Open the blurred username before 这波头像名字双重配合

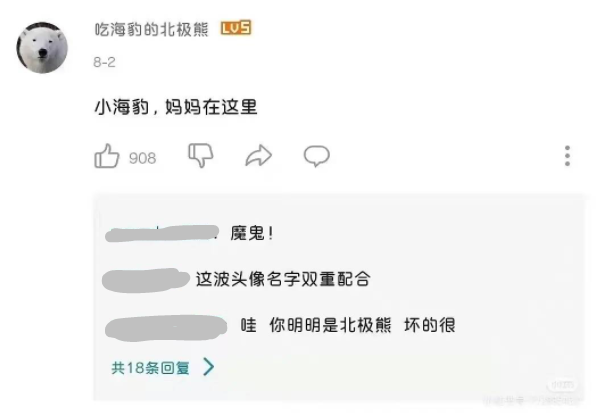[146, 280]
